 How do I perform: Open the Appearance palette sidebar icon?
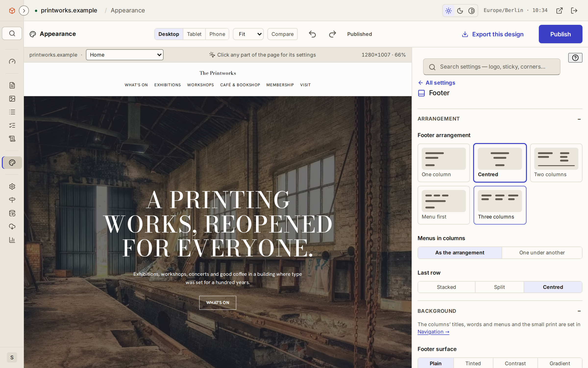tap(12, 162)
